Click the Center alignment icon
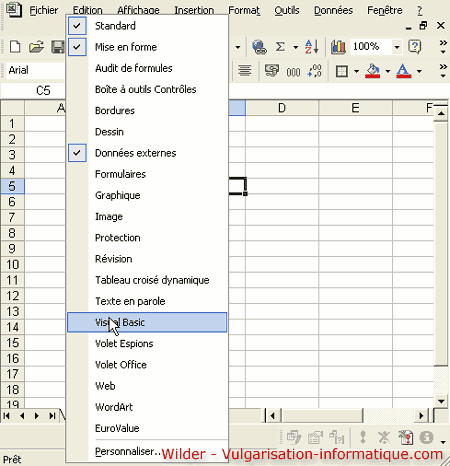Screen dimensions: 450x466 [245, 71]
